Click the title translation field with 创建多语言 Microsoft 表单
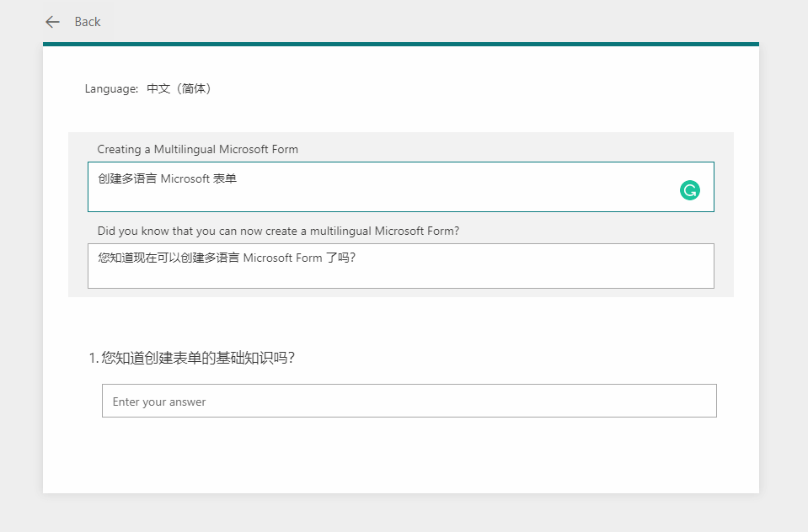Screen dimensions: 808x532 pyautogui.click(x=401, y=186)
